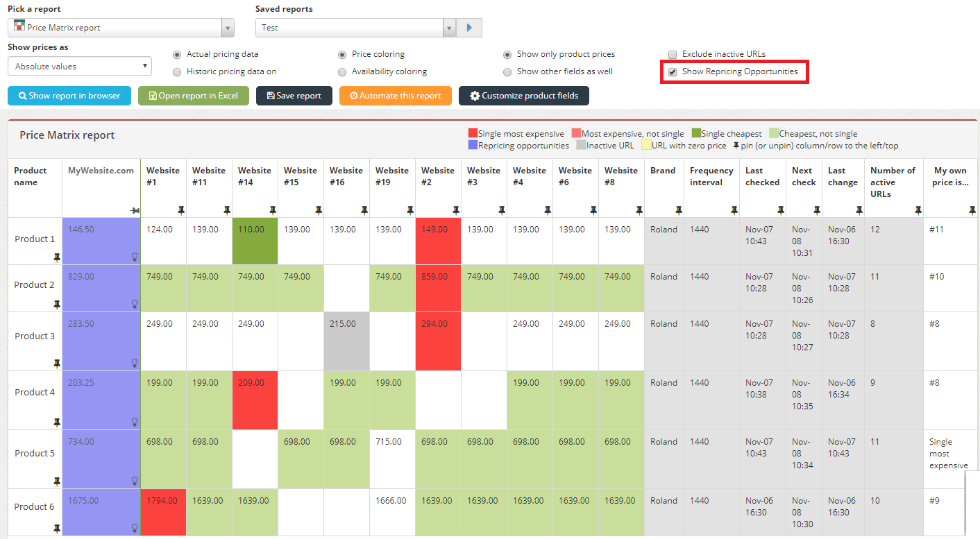The width and height of the screenshot is (980, 539).
Task: Run the saved report play button
Action: tap(470, 28)
